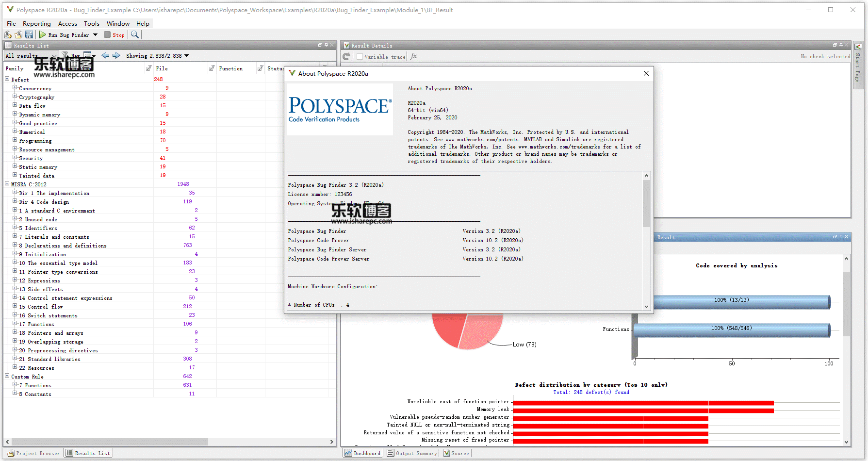Go to next result with right arrow
This screenshot has width=868, height=461.
116,56
